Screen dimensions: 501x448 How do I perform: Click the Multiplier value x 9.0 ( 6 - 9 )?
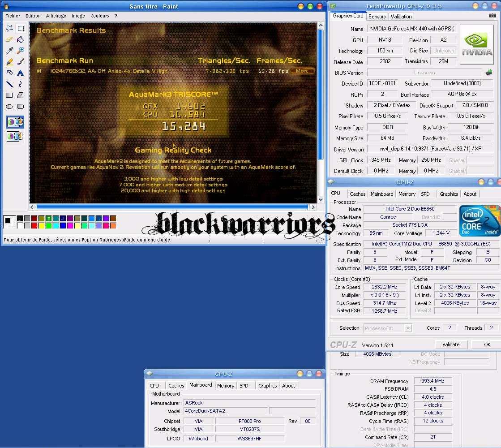pyautogui.click(x=385, y=295)
